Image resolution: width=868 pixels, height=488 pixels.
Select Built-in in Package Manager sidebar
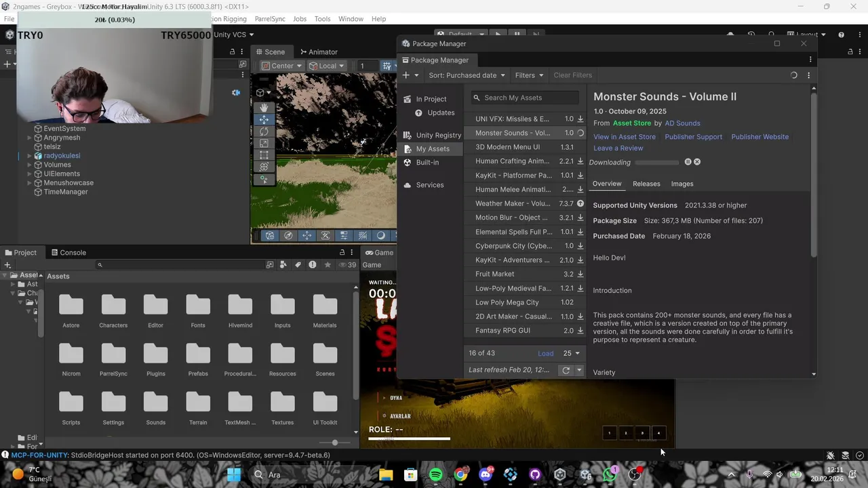click(x=427, y=163)
